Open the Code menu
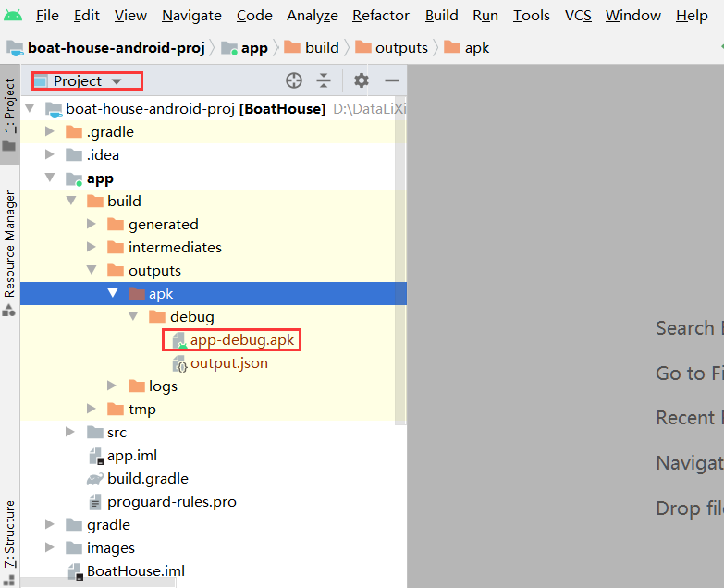724x588 pixels. pos(254,16)
